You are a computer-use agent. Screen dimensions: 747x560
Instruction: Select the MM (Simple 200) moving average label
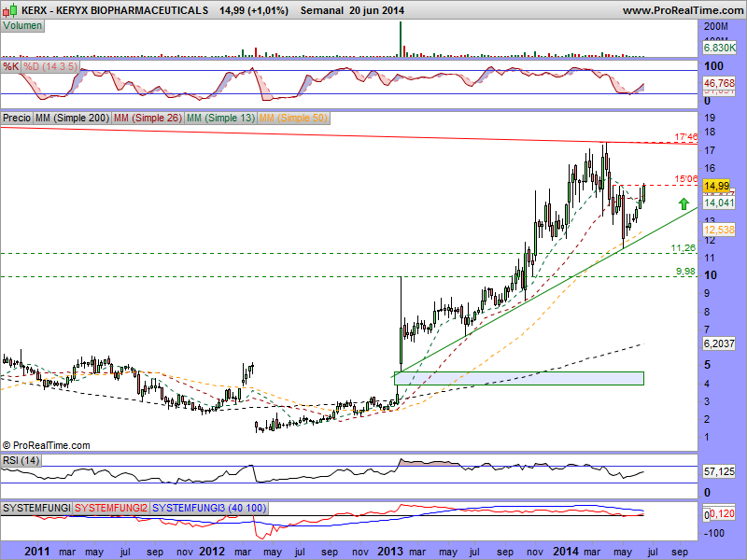click(x=72, y=118)
